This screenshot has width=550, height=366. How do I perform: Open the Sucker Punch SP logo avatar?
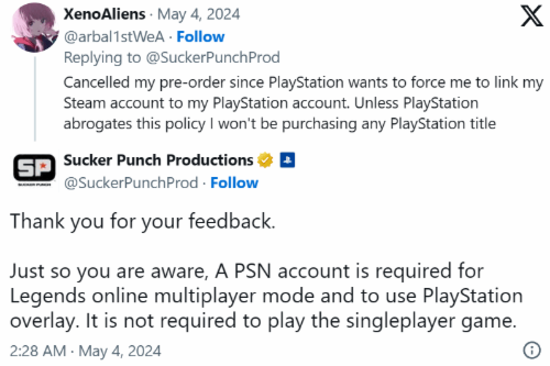coord(34,169)
